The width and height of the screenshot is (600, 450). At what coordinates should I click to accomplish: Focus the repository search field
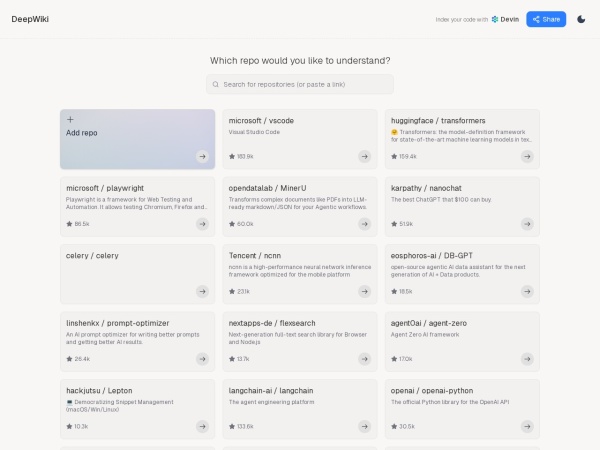(300, 84)
